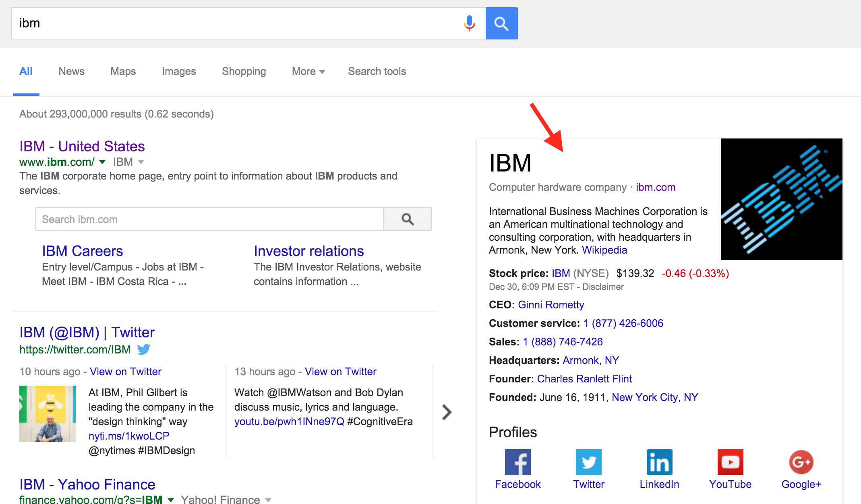Open Search tools
The image size is (861, 504).
click(377, 72)
